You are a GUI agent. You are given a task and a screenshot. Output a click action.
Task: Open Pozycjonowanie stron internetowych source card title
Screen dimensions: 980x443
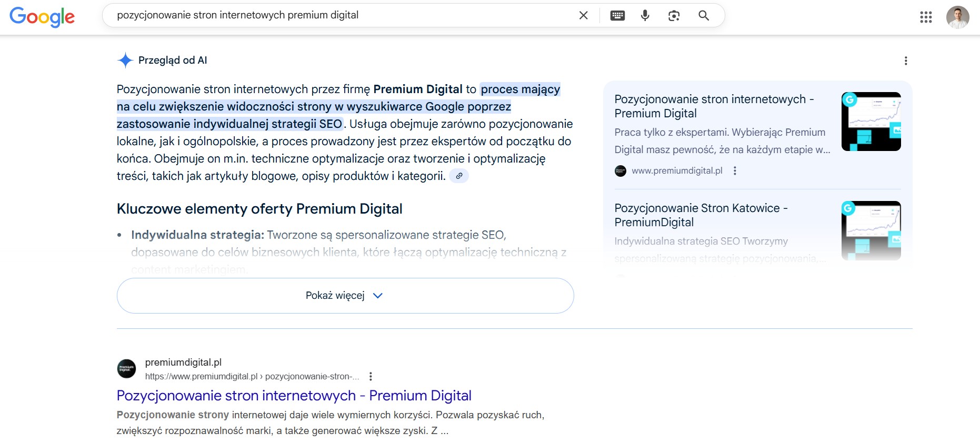pyautogui.click(x=714, y=106)
